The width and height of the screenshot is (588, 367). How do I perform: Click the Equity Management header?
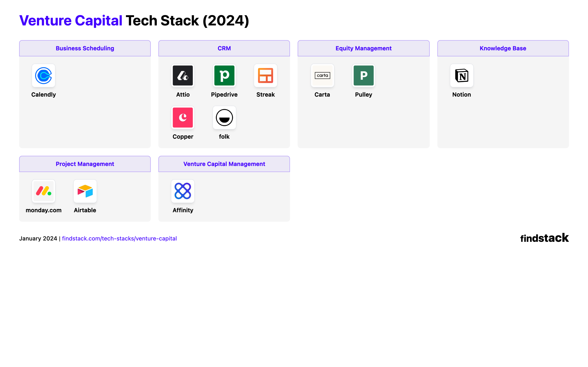pyautogui.click(x=363, y=48)
